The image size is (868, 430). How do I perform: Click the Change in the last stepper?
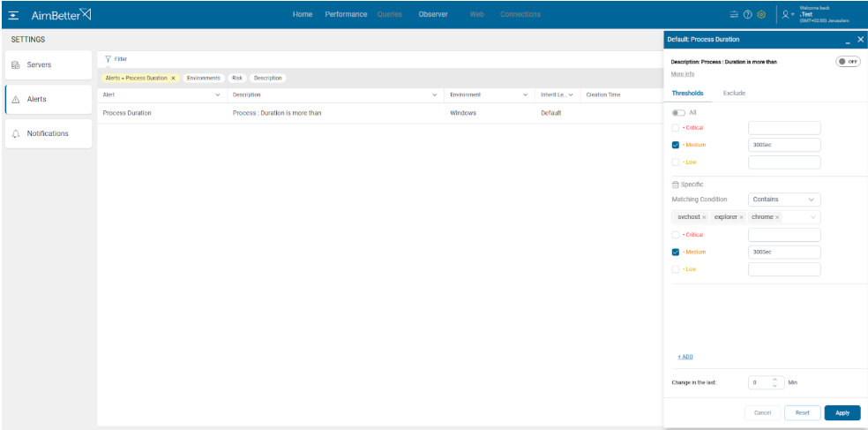pos(774,382)
